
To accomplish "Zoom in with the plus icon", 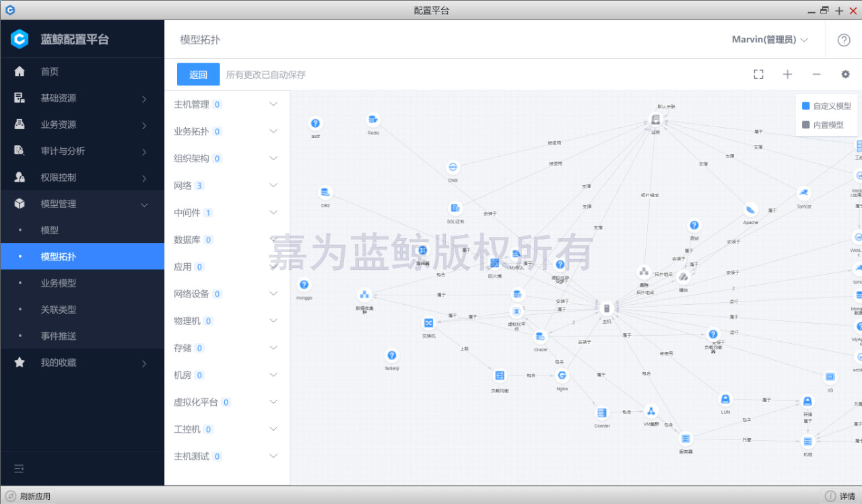I will 787,74.
